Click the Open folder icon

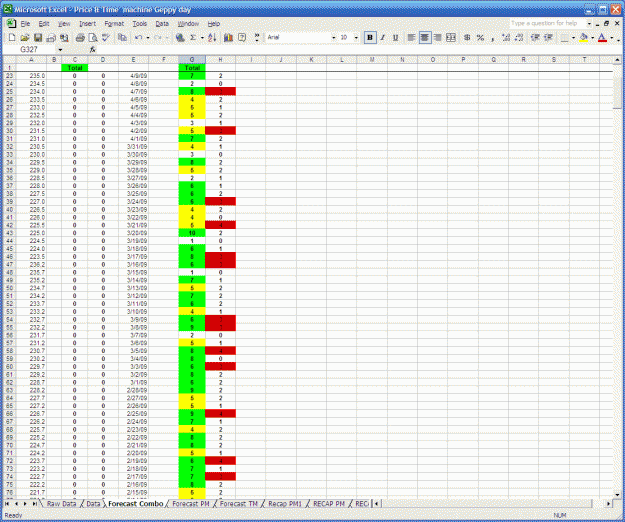[25, 37]
